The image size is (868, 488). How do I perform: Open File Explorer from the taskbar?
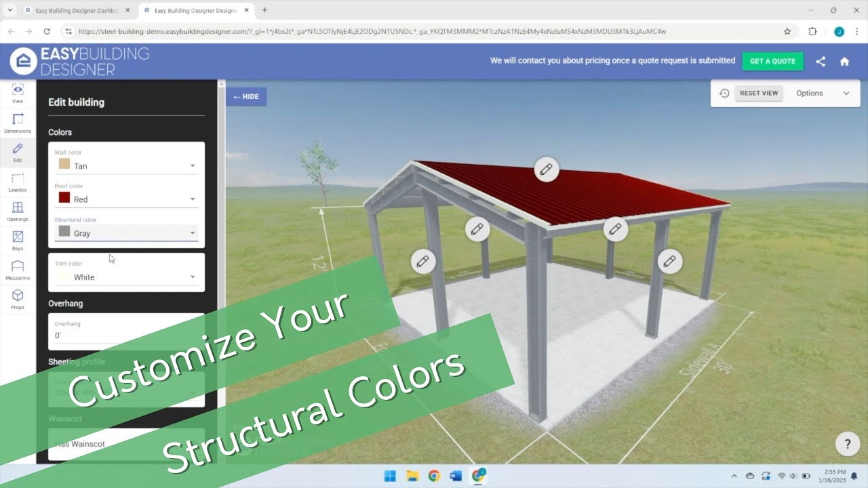(412, 476)
